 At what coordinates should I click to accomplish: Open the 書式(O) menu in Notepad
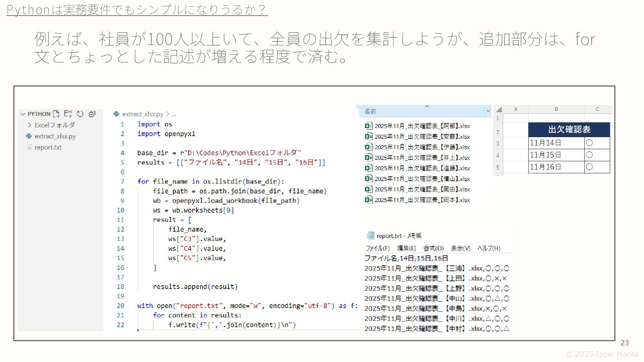(x=433, y=248)
